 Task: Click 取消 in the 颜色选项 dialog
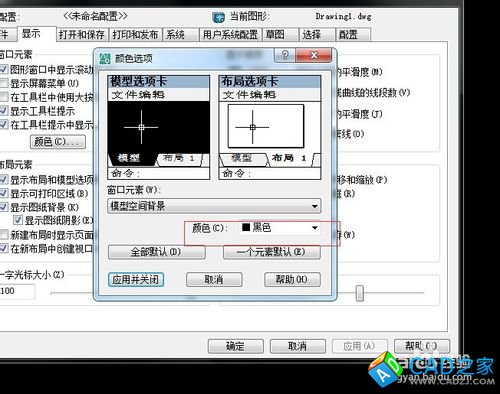click(x=214, y=280)
